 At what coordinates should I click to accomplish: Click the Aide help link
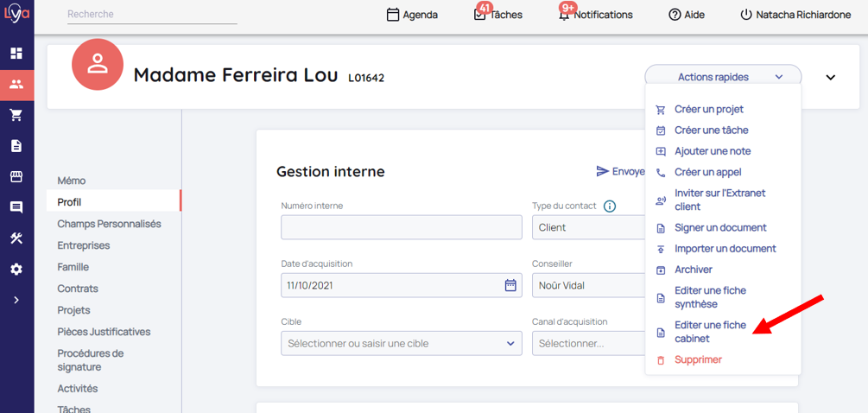coord(687,15)
